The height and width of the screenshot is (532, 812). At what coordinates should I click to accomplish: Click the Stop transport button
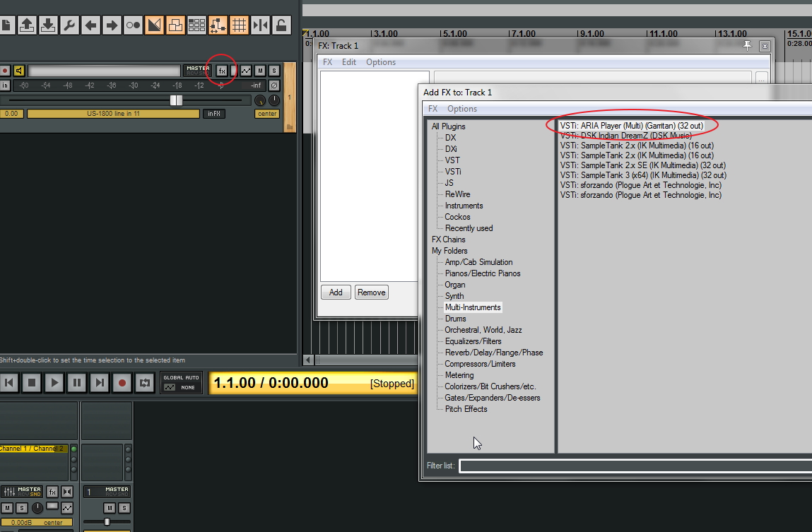[x=32, y=383]
